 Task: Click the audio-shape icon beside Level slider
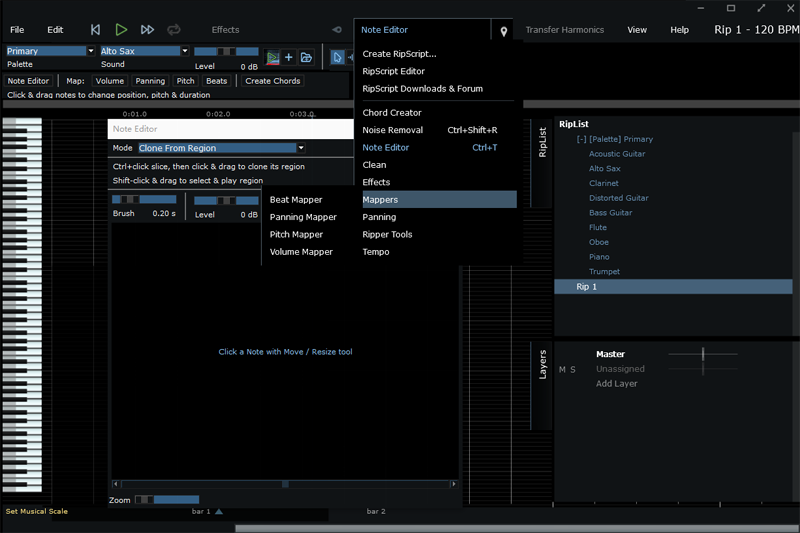tap(273, 58)
